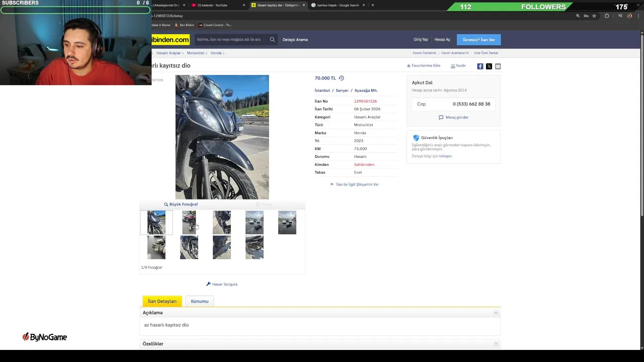The height and width of the screenshot is (362, 644).
Task: Click the listing number 1298587226
Action: point(365,101)
